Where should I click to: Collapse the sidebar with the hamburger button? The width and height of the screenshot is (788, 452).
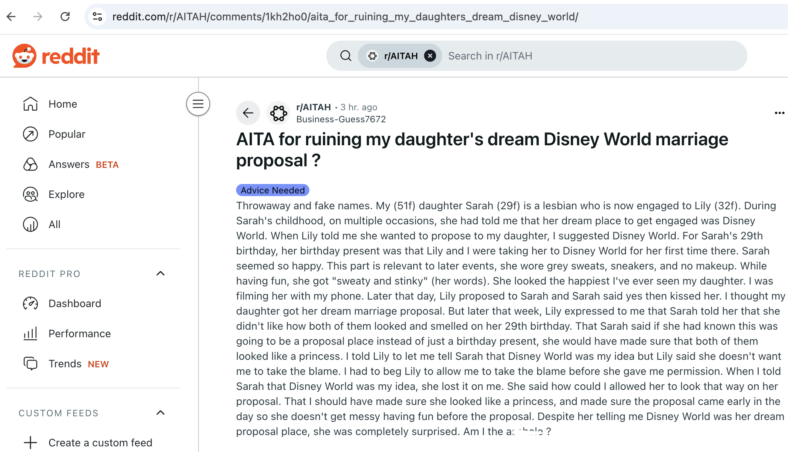198,104
